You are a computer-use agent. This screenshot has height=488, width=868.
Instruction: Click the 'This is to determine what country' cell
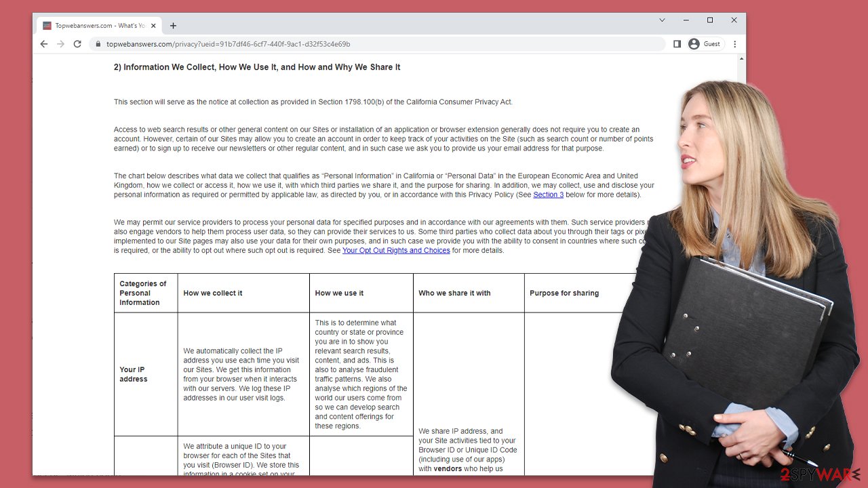[x=361, y=374]
